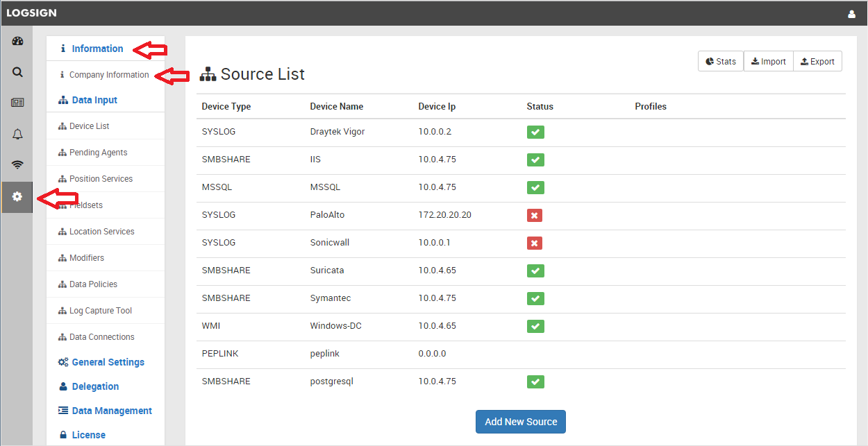The width and height of the screenshot is (868, 446).
Task: Click the Export button
Action: pyautogui.click(x=817, y=61)
